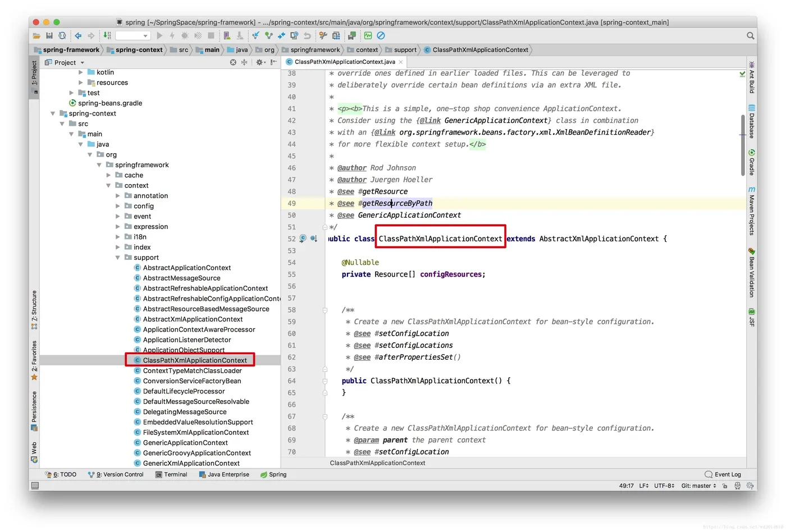Open the UTF-8 encoding selector
The image size is (786, 532).
click(x=664, y=486)
